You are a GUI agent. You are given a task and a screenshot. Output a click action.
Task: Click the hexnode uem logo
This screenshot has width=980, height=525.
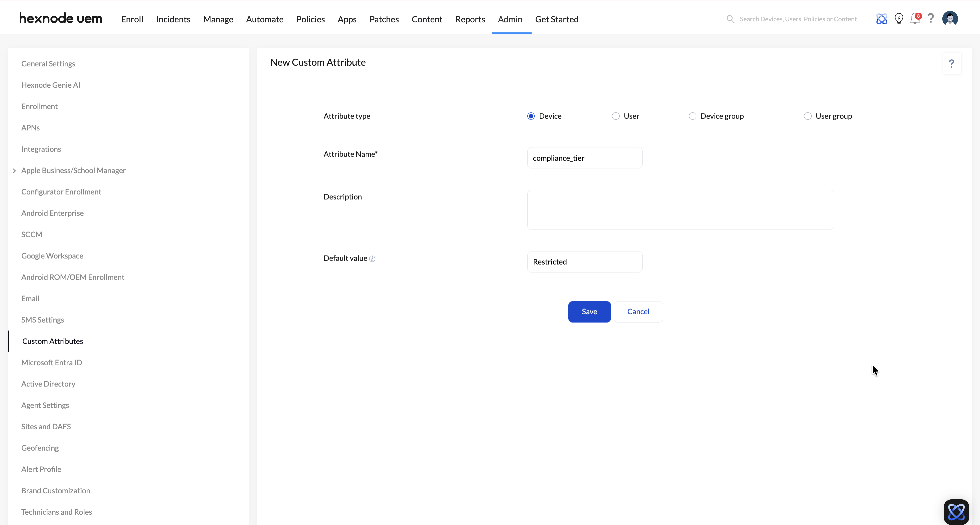coord(61,18)
